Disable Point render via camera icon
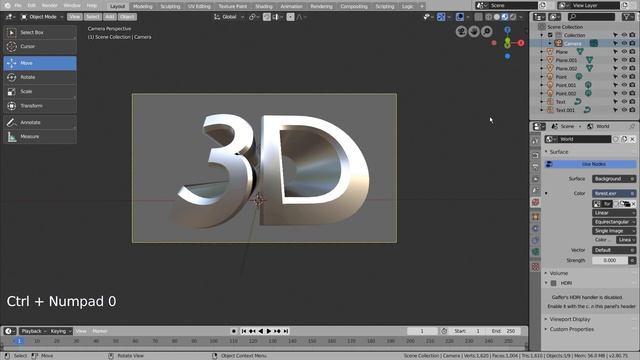 [632, 77]
